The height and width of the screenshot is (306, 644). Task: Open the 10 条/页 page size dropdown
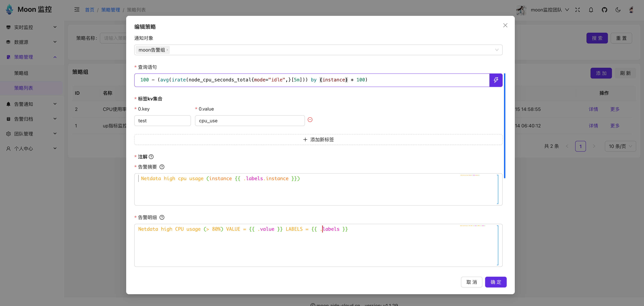coord(620,146)
